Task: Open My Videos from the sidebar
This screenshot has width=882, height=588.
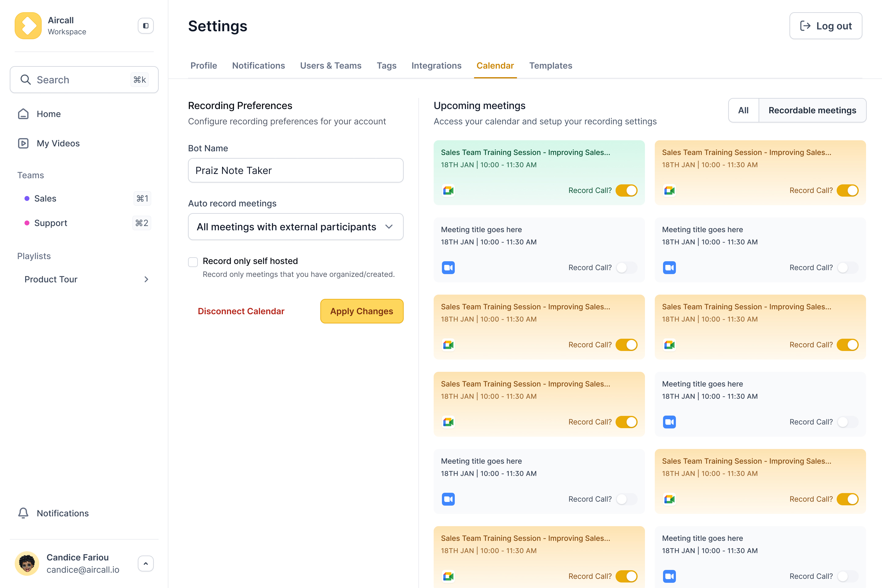Action: pyautogui.click(x=58, y=143)
